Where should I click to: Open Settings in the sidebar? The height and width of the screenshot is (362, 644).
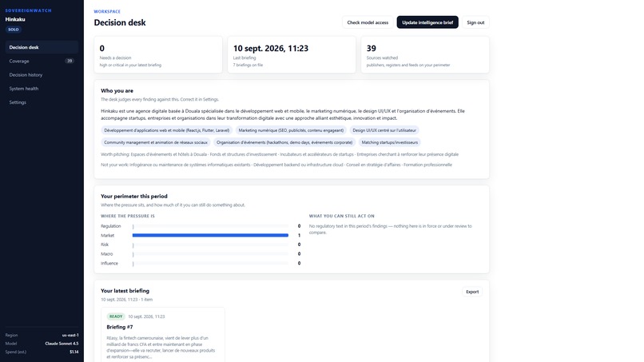tap(42, 102)
